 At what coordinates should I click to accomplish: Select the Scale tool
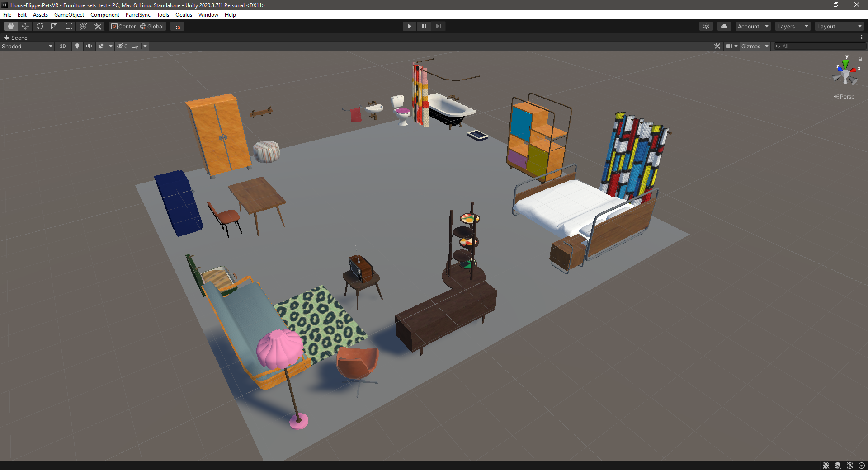click(x=54, y=26)
